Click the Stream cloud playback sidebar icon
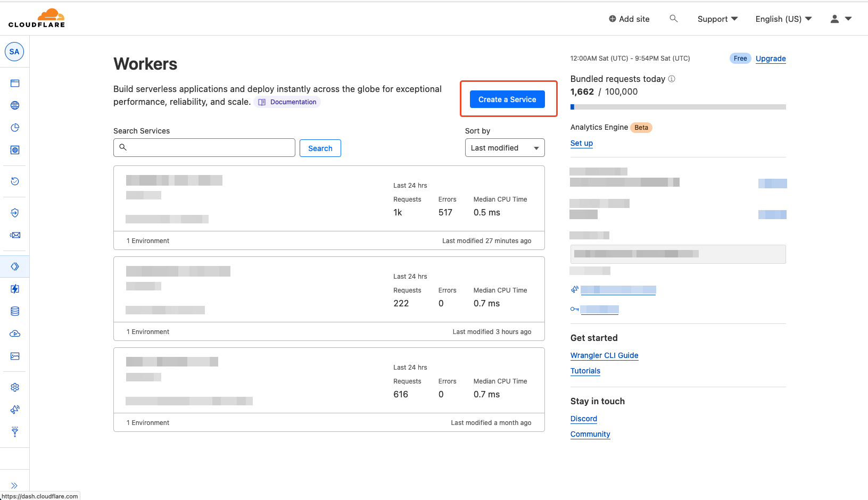Screen dimensions: 868x500 [x=14, y=334]
